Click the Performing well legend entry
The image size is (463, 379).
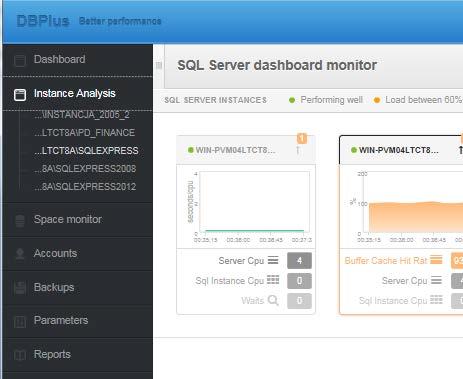pyautogui.click(x=326, y=100)
